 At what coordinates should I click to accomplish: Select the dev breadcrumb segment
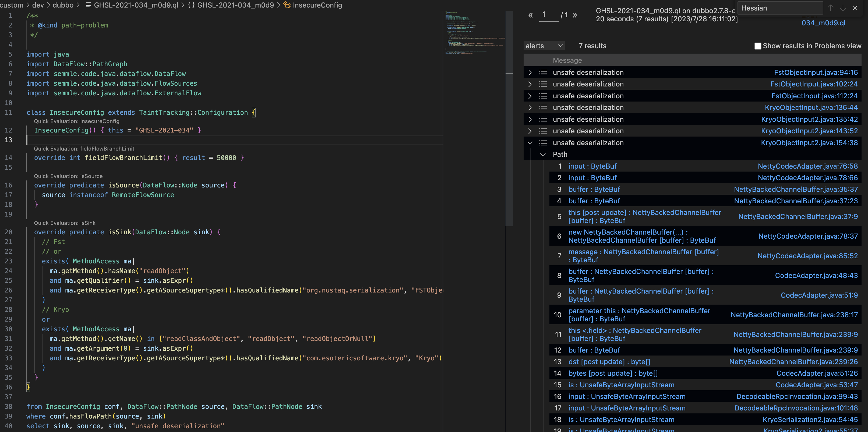click(x=38, y=5)
